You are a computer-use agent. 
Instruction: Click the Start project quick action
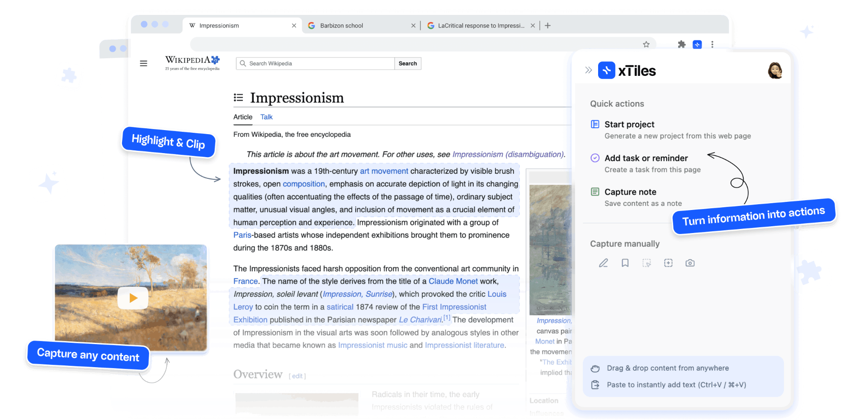tap(629, 125)
